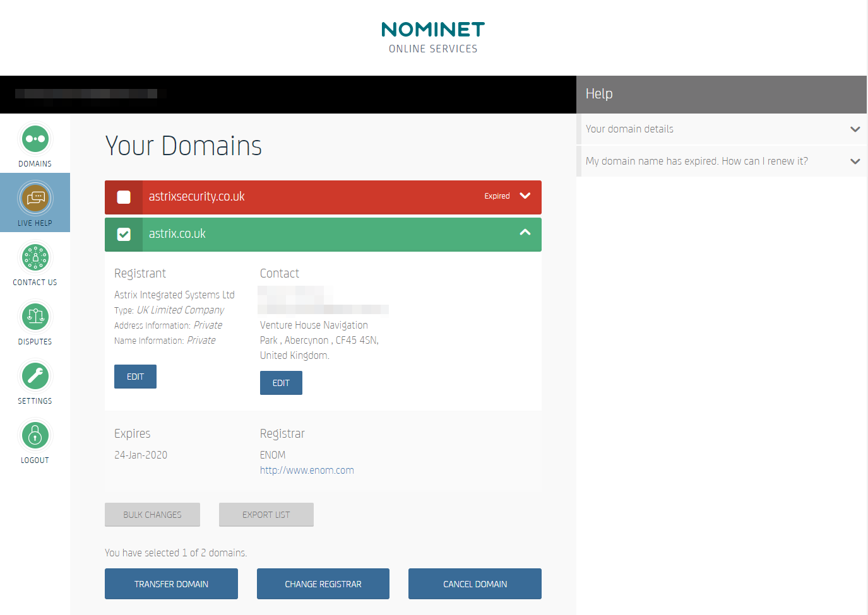Click the Transfer Domain button

tap(171, 584)
